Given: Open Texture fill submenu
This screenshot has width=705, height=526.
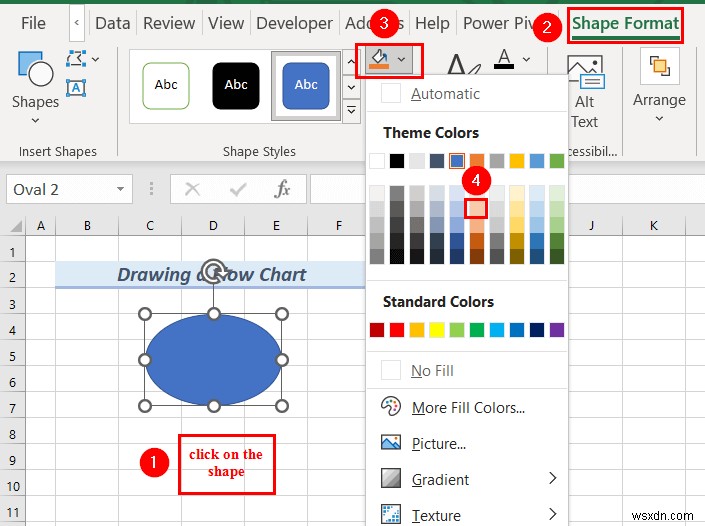Looking at the screenshot, I should pyautogui.click(x=466, y=515).
